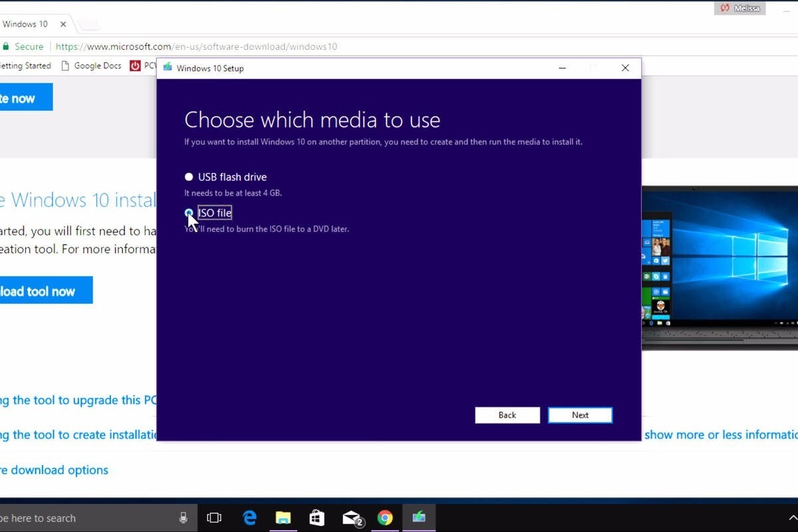Open File Explorer from the taskbar
Image resolution: width=798 pixels, height=532 pixels.
283,517
